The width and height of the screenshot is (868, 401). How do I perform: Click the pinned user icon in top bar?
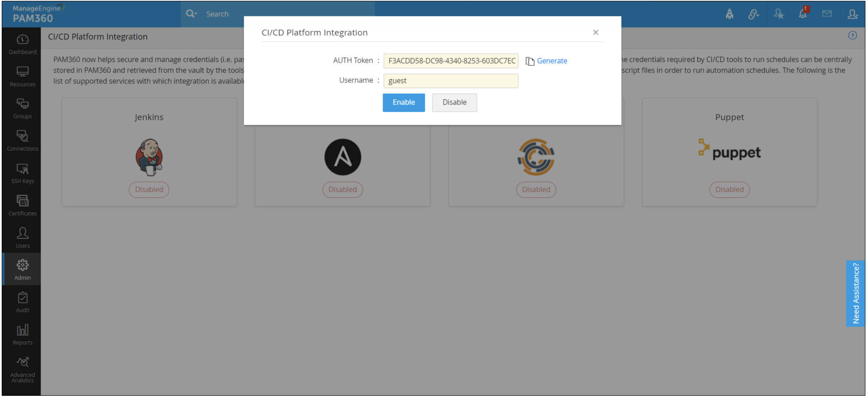[x=779, y=14]
